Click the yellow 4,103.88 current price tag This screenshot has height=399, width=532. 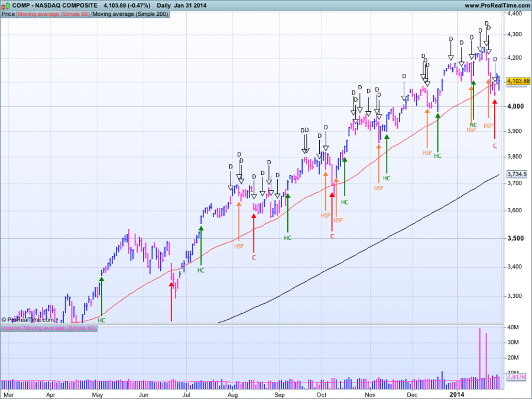pyautogui.click(x=518, y=81)
